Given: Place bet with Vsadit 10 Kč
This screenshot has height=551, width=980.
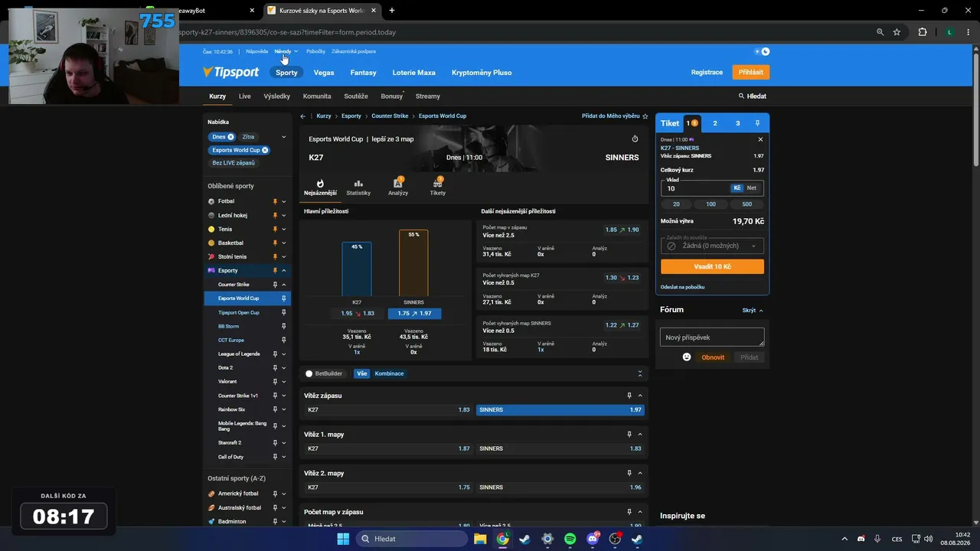Looking at the screenshot, I should 712,266.
